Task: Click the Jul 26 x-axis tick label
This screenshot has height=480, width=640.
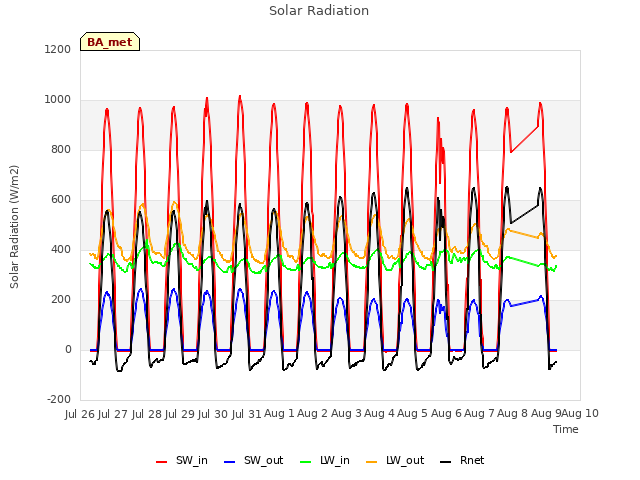Action: [x=80, y=414]
